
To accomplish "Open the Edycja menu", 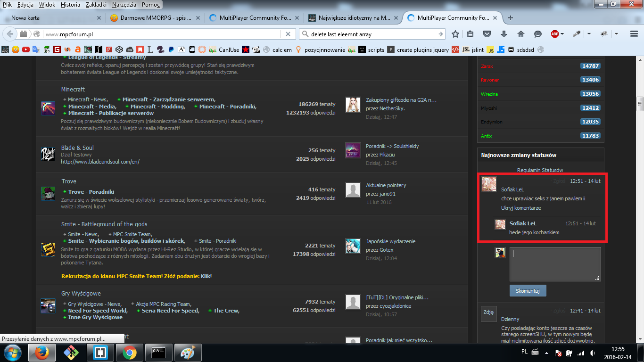I will pyautogui.click(x=25, y=5).
